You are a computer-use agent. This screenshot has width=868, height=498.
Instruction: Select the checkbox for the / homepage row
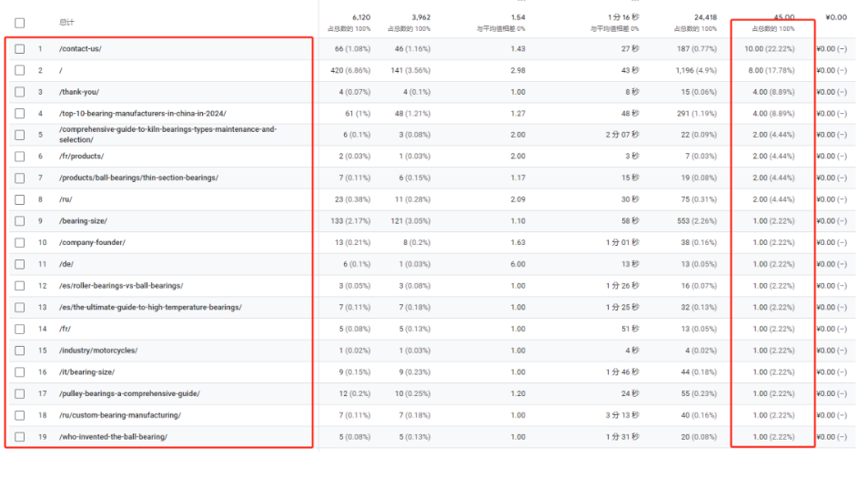coord(20,70)
